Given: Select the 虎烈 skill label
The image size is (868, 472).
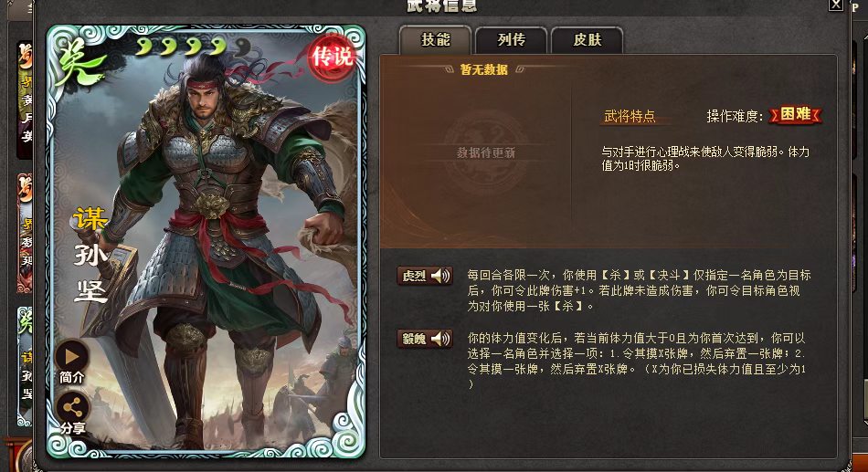Looking at the screenshot, I should click(414, 276).
